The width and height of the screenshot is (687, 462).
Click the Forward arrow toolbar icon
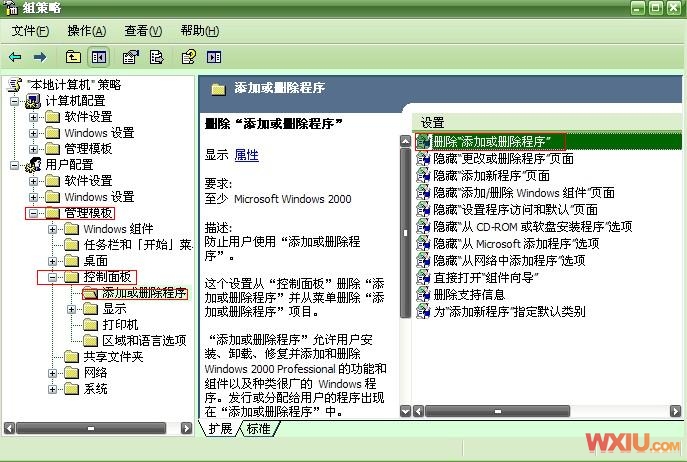point(40,57)
